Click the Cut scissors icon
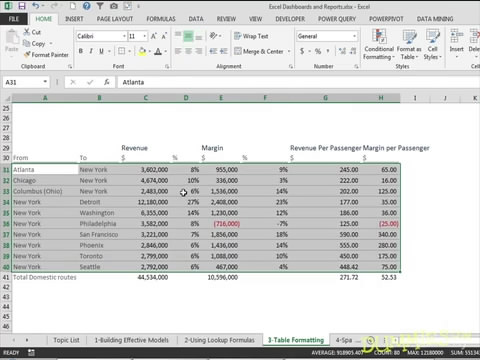The image size is (480, 360). tap(27, 32)
